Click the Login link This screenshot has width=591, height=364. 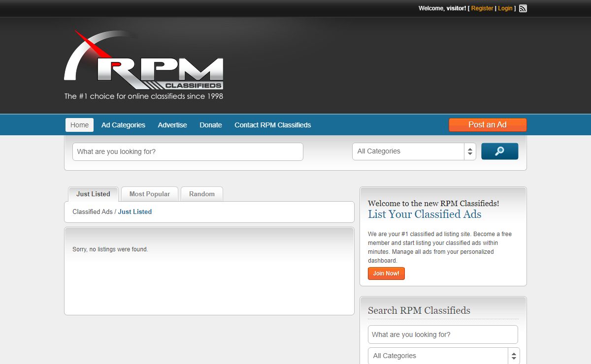point(505,8)
